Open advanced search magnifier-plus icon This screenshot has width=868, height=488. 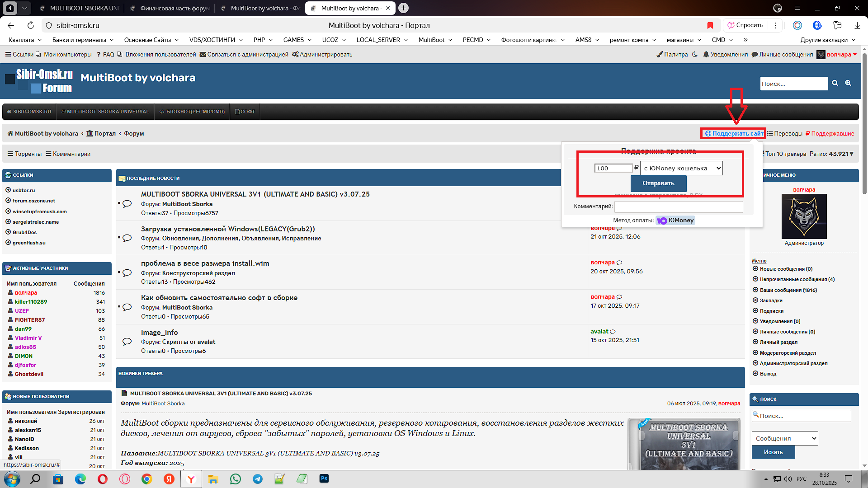848,83
